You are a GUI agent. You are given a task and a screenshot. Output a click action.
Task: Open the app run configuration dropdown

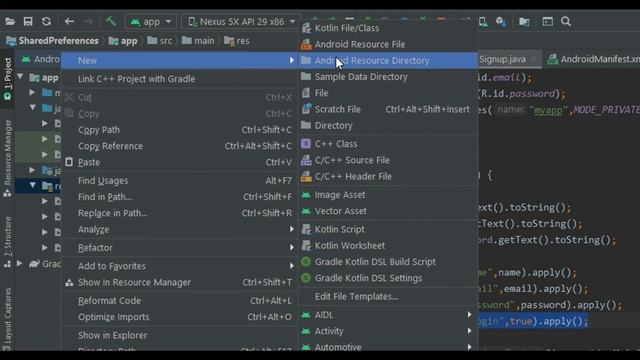tap(151, 22)
